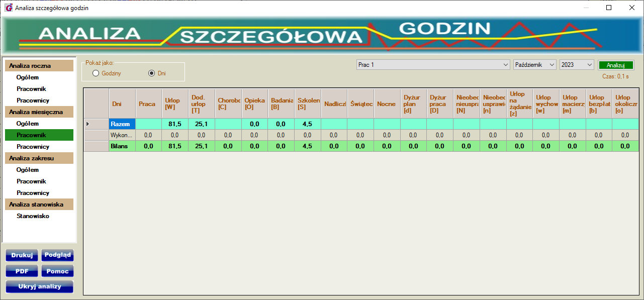Click the application icon in title bar
This screenshot has height=300, width=644.
8,8
